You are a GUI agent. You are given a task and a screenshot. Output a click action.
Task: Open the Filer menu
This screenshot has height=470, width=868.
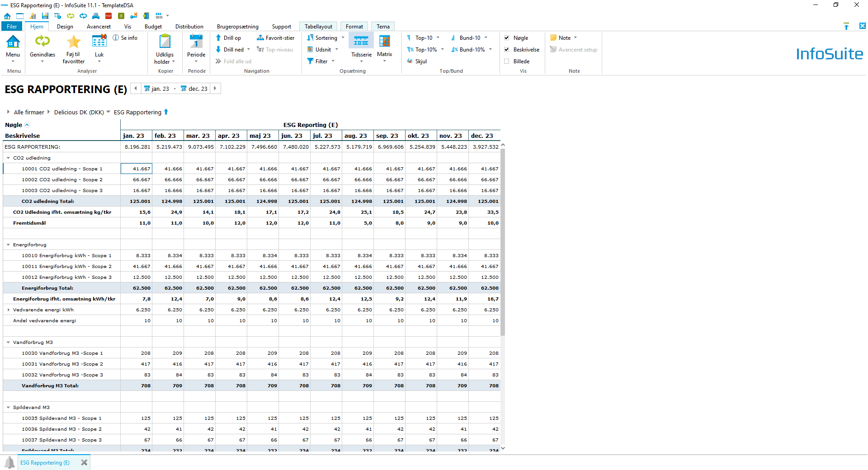pos(12,27)
